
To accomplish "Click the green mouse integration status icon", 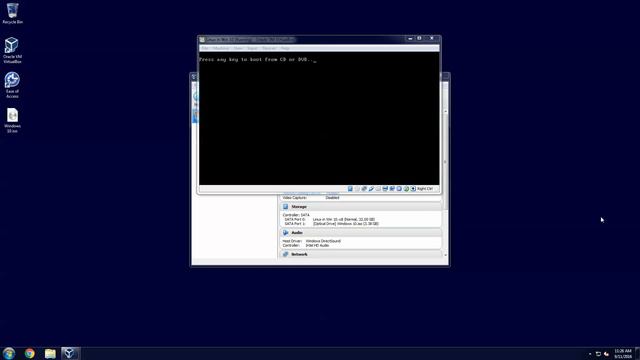I will tap(406, 189).
